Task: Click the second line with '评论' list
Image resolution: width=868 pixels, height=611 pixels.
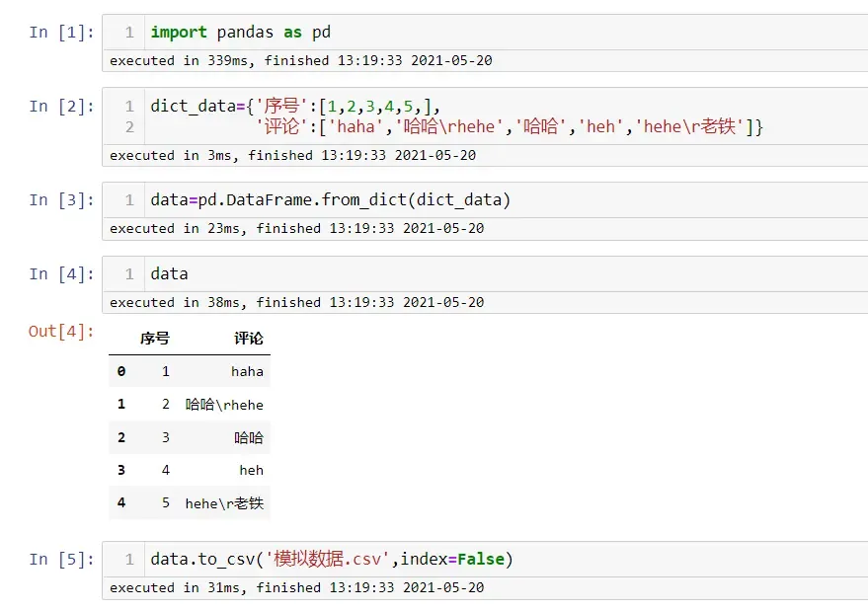Action: coord(509,126)
